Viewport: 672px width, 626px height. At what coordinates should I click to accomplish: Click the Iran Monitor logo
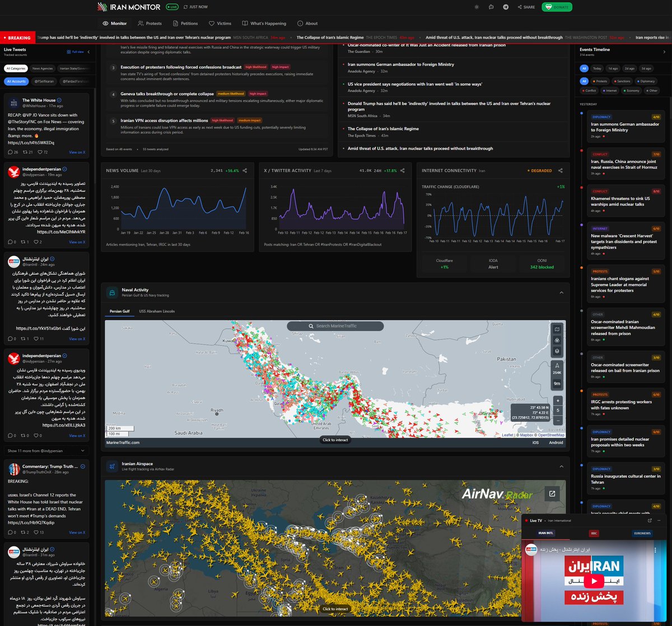pos(128,7)
